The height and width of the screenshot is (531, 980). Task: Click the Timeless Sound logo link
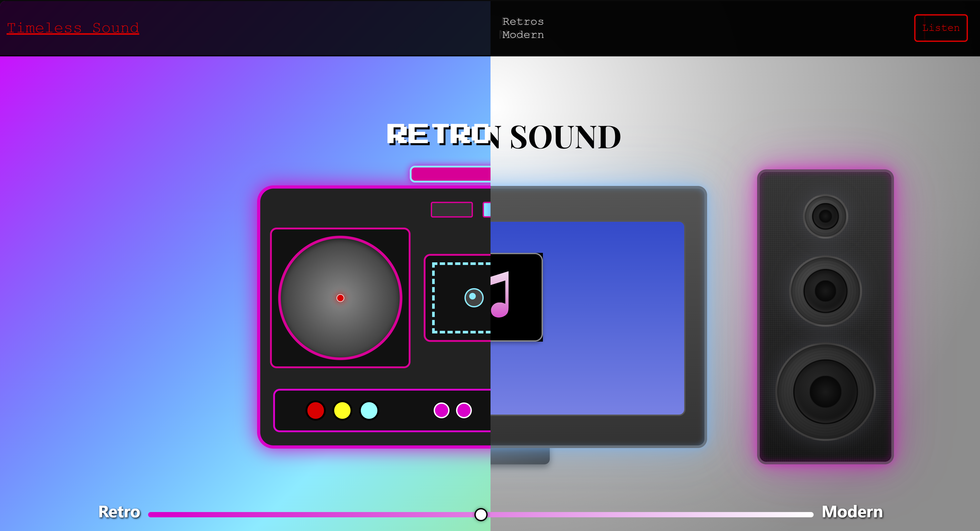click(x=73, y=28)
